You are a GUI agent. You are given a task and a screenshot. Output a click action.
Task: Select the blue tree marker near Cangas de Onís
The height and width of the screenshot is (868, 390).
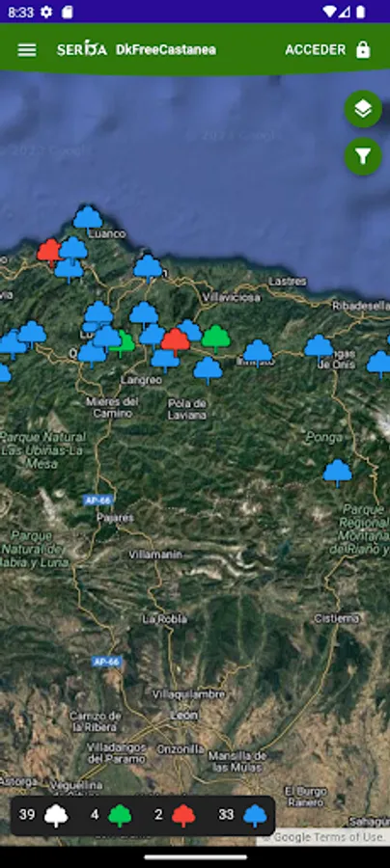319,347
